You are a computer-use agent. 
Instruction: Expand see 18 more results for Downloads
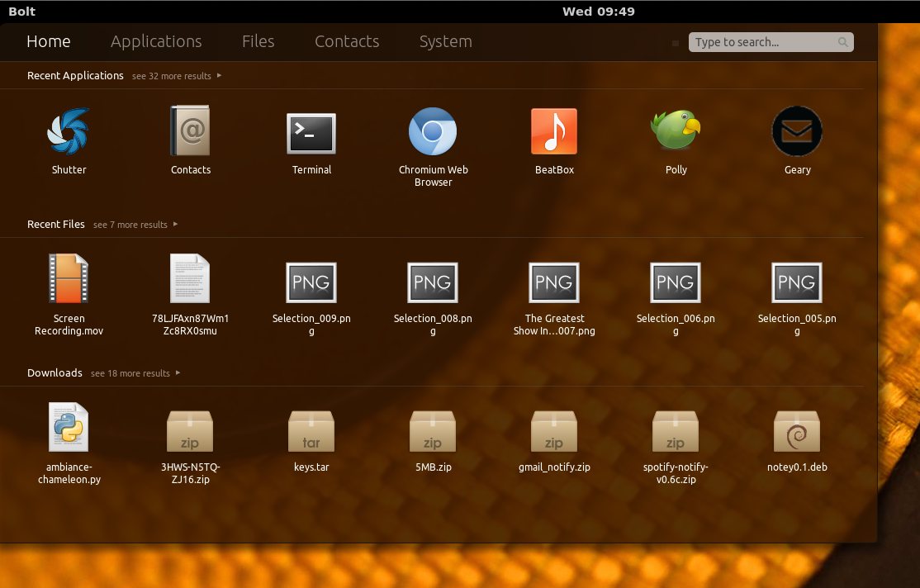135,373
